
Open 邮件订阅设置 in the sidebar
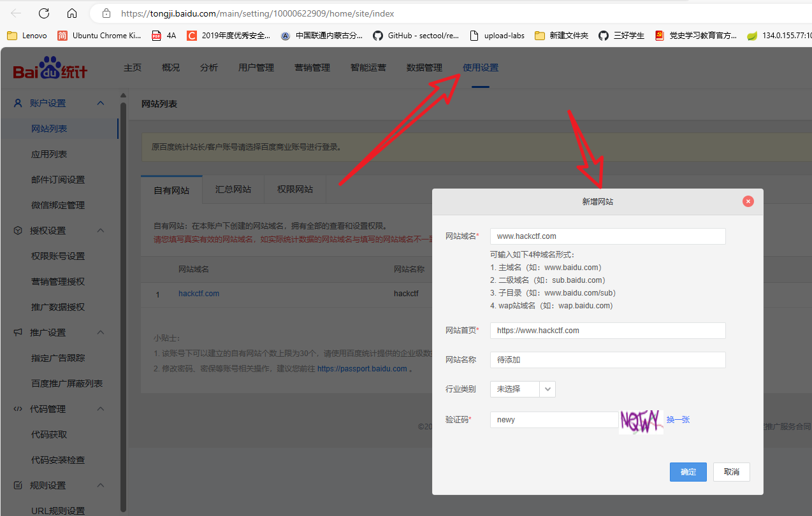pyautogui.click(x=58, y=180)
